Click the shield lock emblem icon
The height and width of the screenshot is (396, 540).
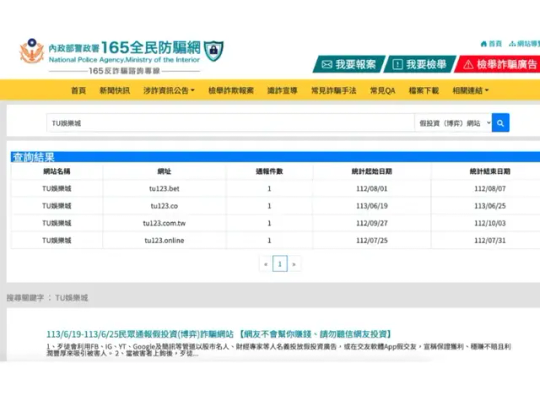pyautogui.click(x=214, y=51)
